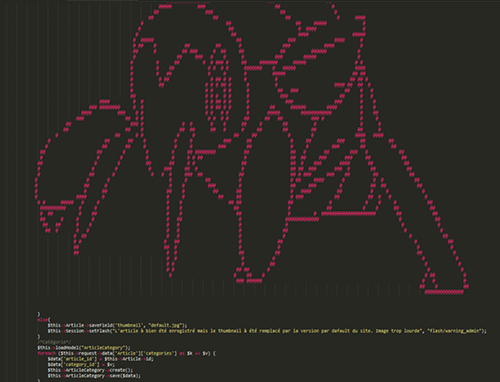Click the "else{" keyword line
The height and width of the screenshot is (382, 500).
(x=43, y=320)
